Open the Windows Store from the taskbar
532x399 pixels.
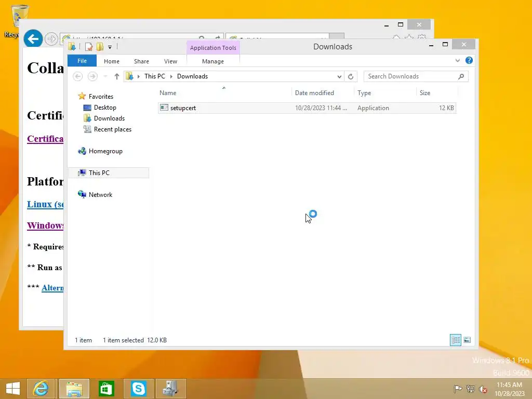[x=106, y=389]
